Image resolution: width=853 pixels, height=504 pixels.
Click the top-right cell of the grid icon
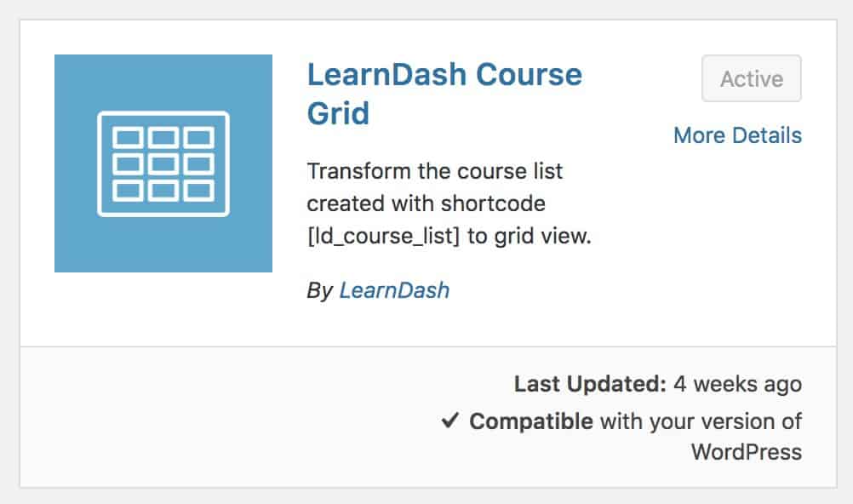(198, 138)
